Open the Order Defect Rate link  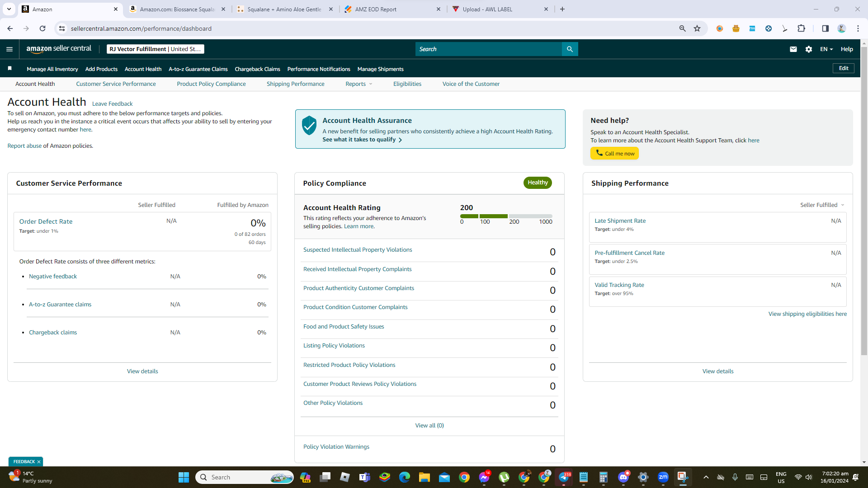coord(46,221)
